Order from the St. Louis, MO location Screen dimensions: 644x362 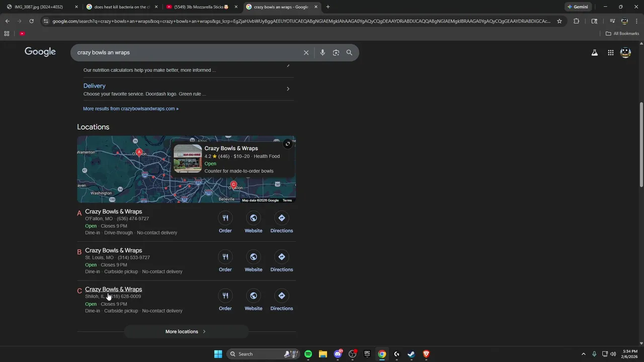click(225, 261)
